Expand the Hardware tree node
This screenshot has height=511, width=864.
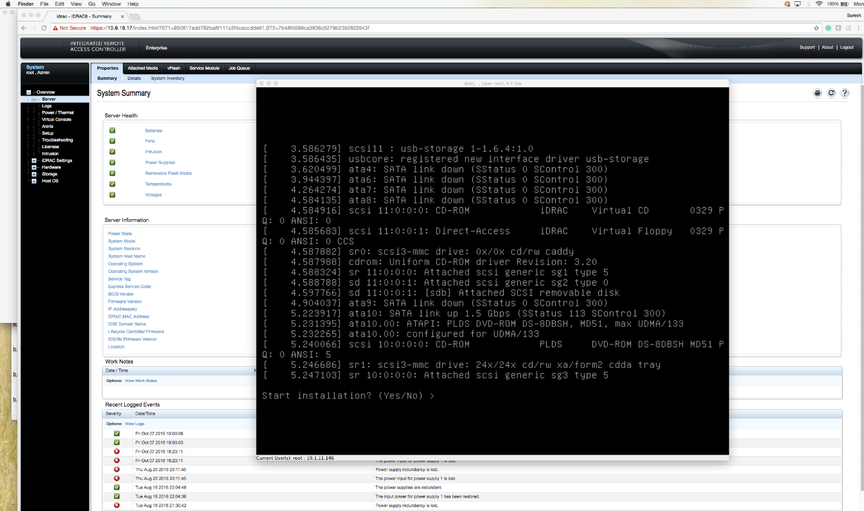pos(34,167)
